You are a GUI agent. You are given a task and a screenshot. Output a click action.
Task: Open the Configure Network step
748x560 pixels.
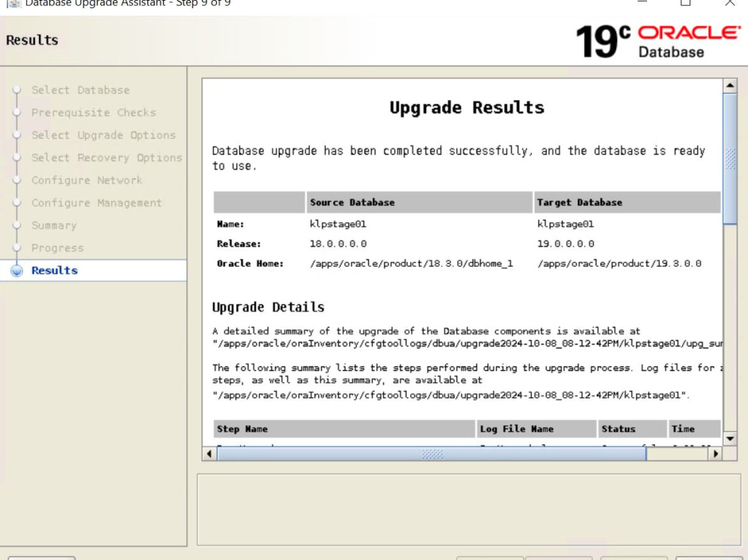[87, 180]
